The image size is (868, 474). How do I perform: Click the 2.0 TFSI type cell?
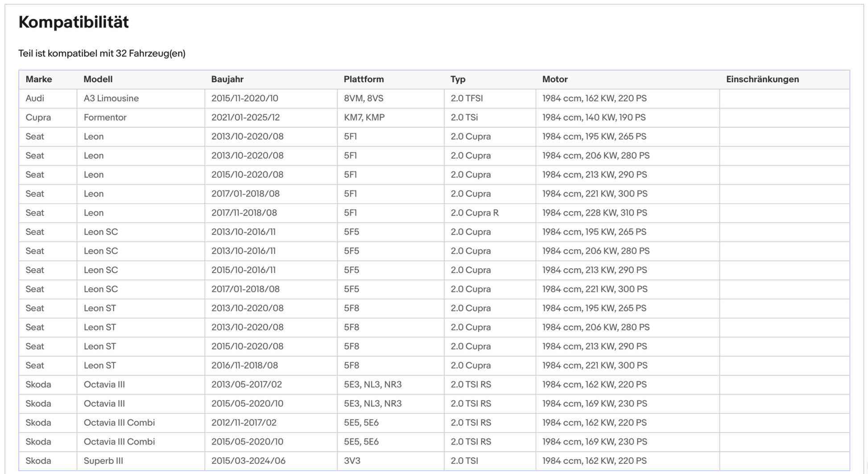point(467,99)
